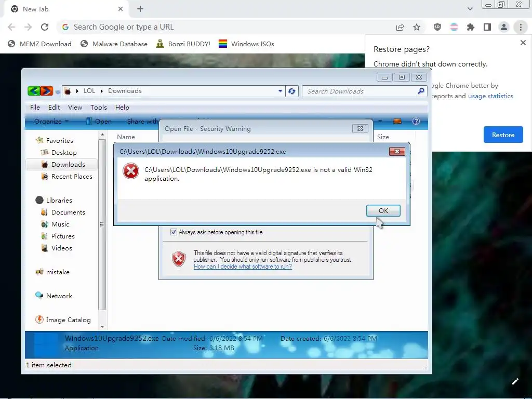
Task: Open the Extensions puzzle icon
Action: click(471, 27)
